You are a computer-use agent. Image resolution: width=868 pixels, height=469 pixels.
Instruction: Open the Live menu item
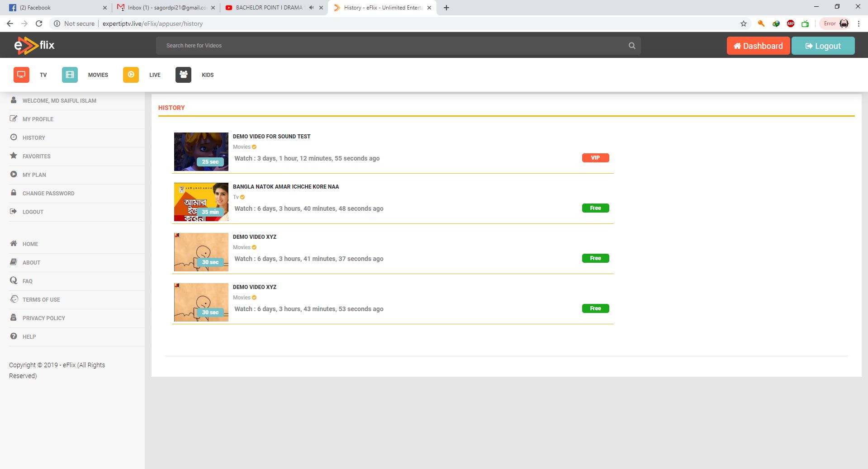155,75
